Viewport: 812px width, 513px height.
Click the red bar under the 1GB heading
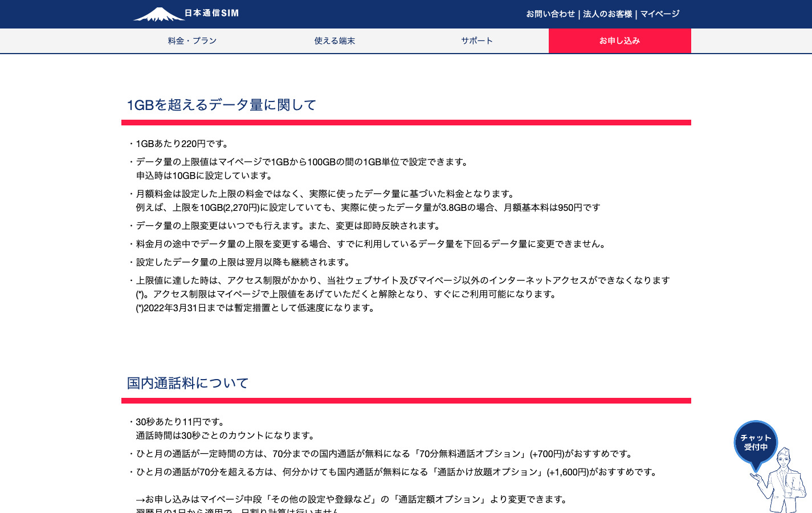406,123
